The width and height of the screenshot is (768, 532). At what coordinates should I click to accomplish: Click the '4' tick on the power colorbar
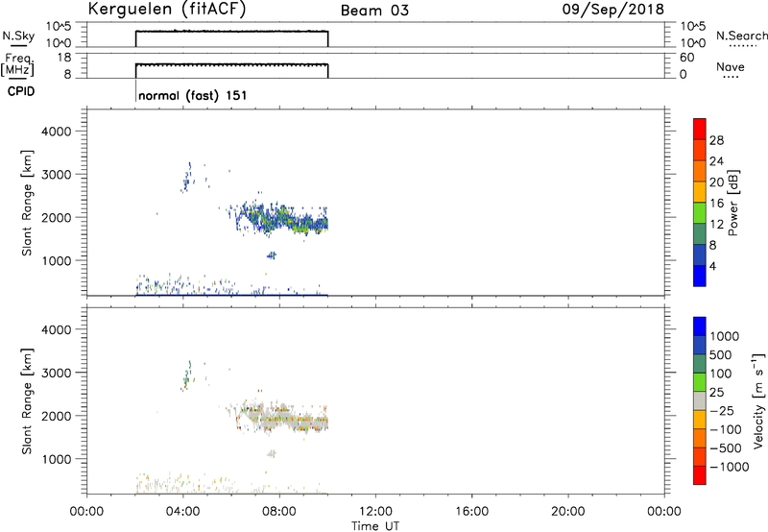(x=712, y=266)
